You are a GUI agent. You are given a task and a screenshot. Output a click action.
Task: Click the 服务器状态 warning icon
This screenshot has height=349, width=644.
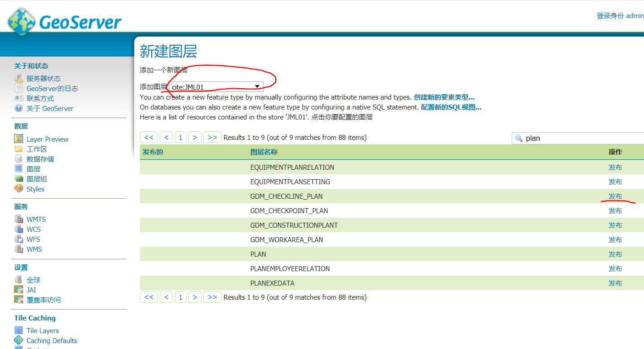(x=19, y=78)
